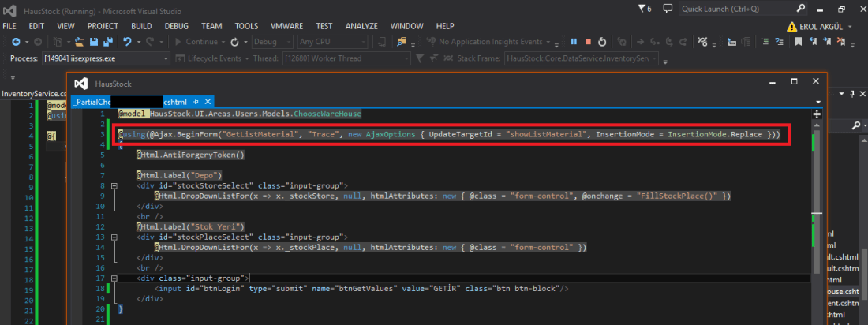Switch to the InventoryService.cs tab

(32, 94)
